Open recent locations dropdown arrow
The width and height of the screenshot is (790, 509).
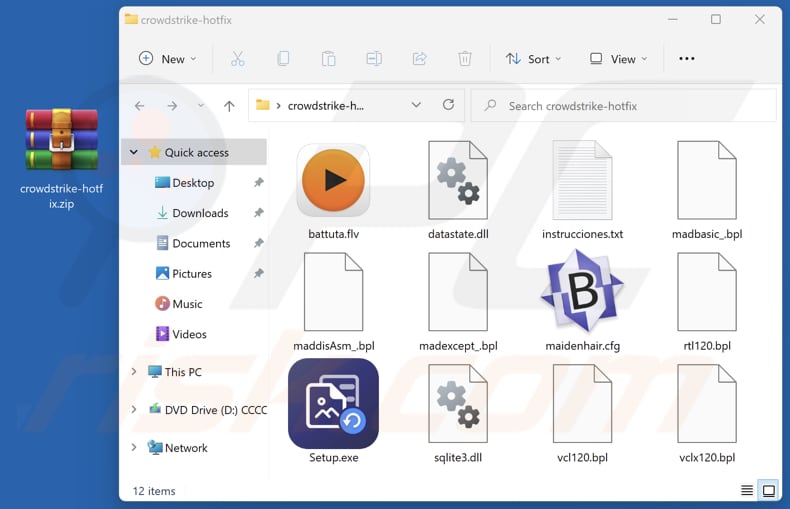coord(201,106)
